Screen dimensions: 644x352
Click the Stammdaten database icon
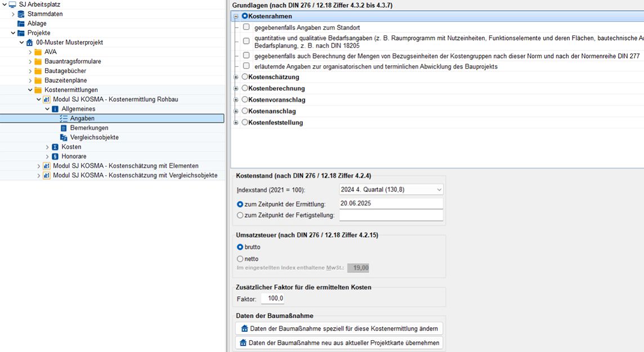tap(21, 14)
